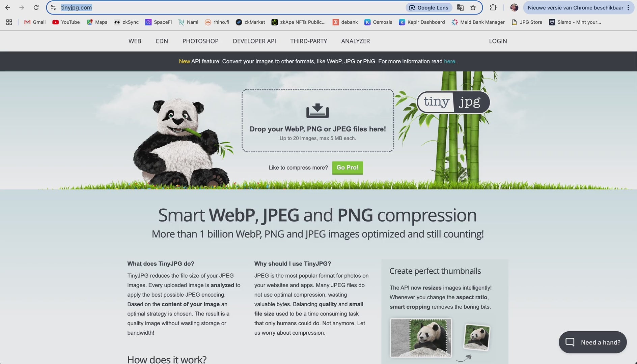Open Google Lens search
Viewport: 637px width, 364px height.
point(429,7)
